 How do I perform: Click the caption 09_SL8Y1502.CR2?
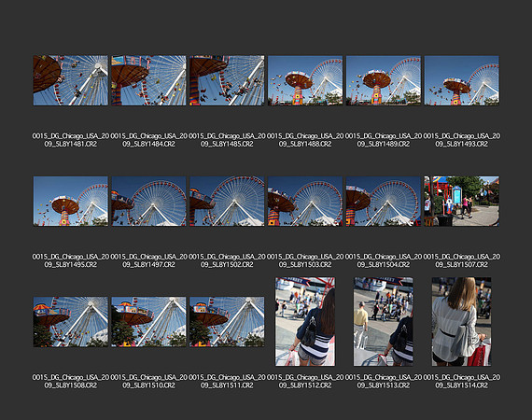click(x=227, y=265)
